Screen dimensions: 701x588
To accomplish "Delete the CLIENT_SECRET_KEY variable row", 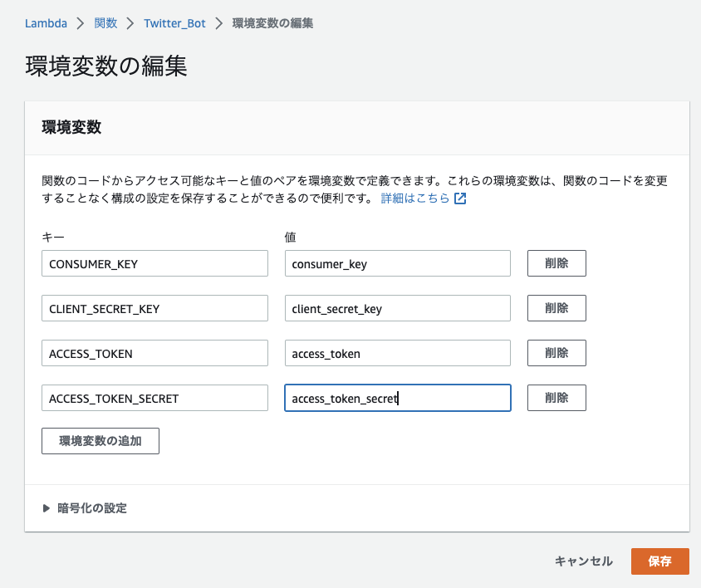I will tap(556, 308).
